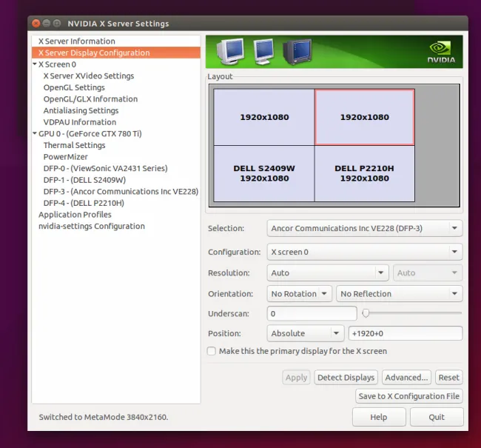Select the DELL S2409W display in the layout

click(264, 173)
